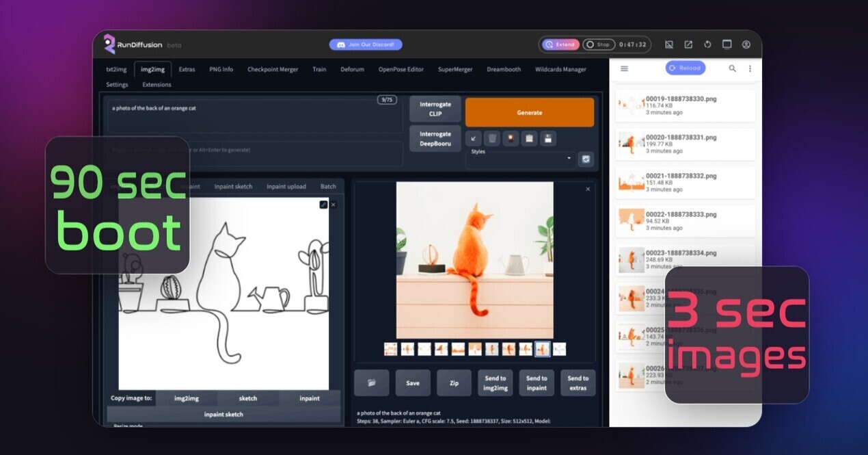Open the output folder icon below the gallery

tap(371, 382)
